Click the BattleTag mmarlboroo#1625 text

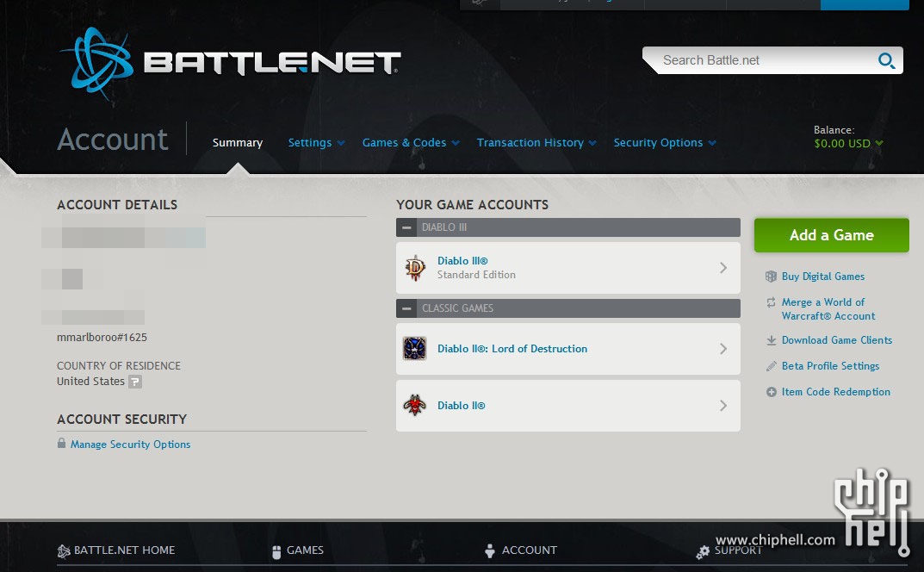pos(102,338)
